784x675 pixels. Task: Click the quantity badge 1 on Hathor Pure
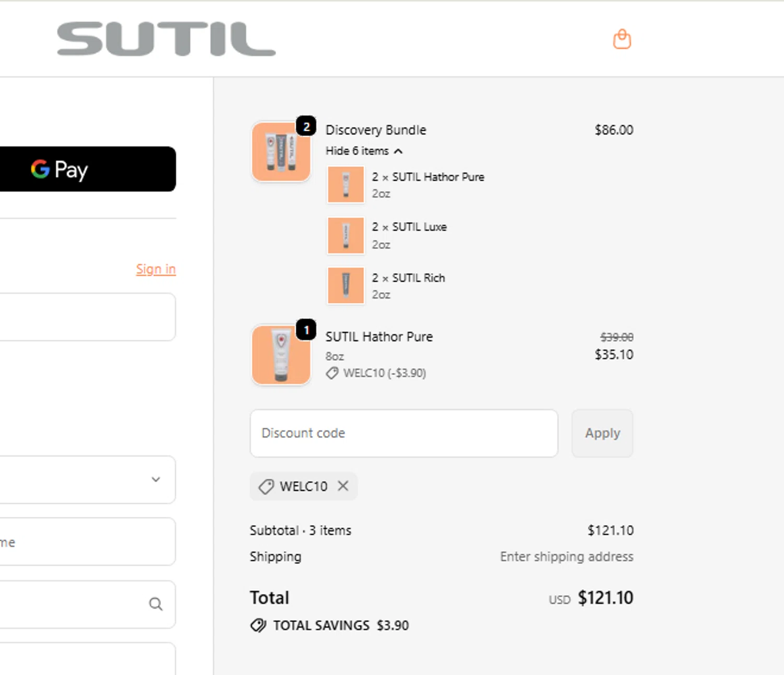click(x=306, y=329)
